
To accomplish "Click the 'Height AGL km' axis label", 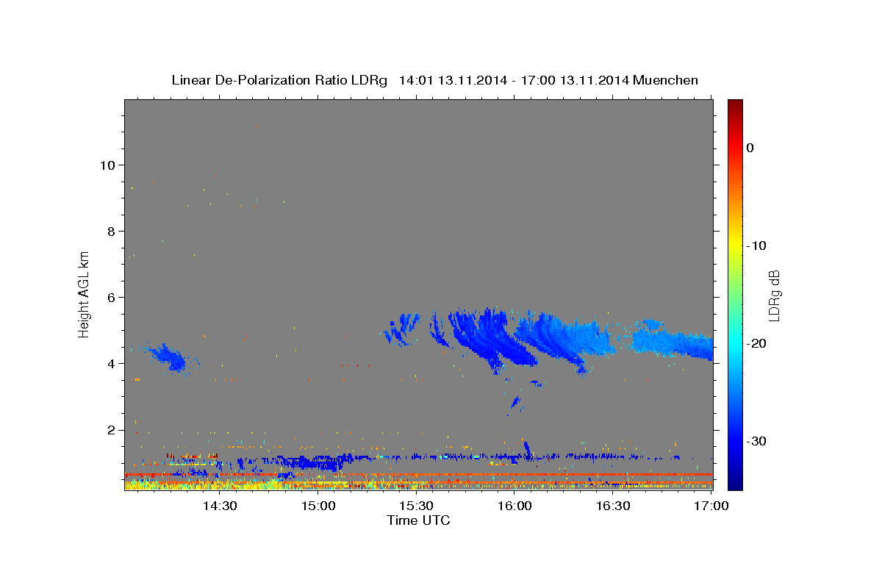I will click(85, 294).
